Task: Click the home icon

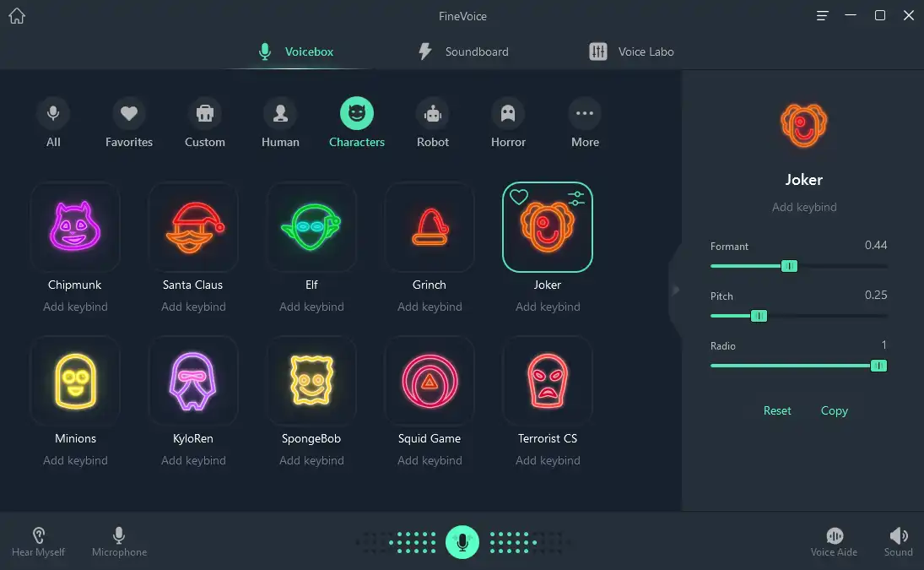Action: point(17,16)
